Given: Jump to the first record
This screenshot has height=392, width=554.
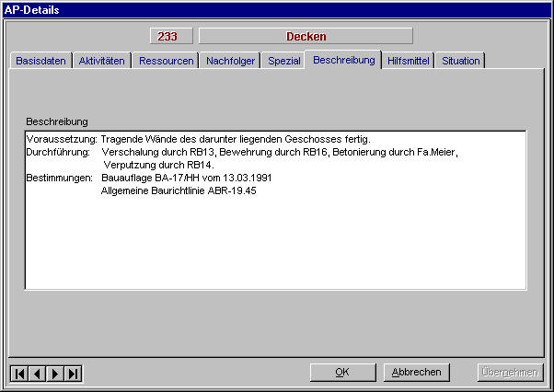Looking at the screenshot, I should [x=19, y=373].
